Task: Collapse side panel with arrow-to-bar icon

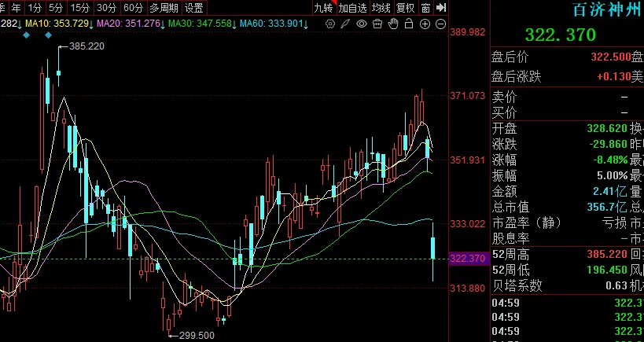Action: pos(440,7)
